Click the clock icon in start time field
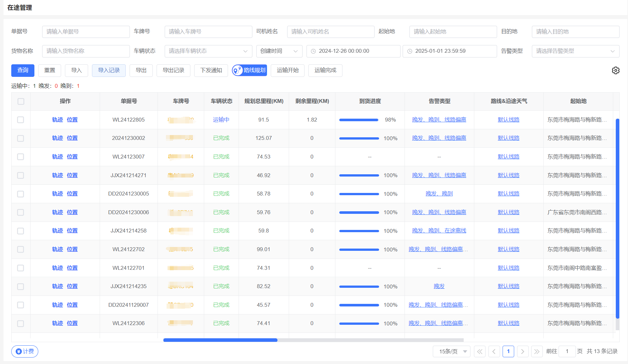 point(313,51)
